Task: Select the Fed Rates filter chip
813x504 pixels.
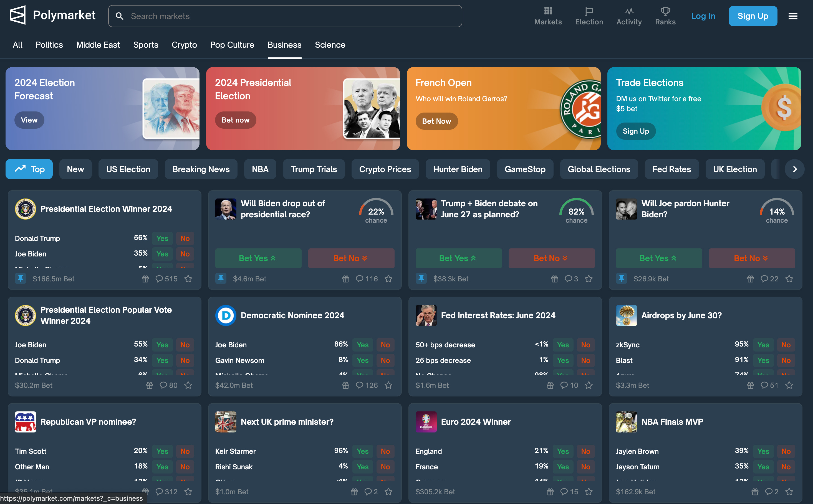Action: pyautogui.click(x=671, y=169)
